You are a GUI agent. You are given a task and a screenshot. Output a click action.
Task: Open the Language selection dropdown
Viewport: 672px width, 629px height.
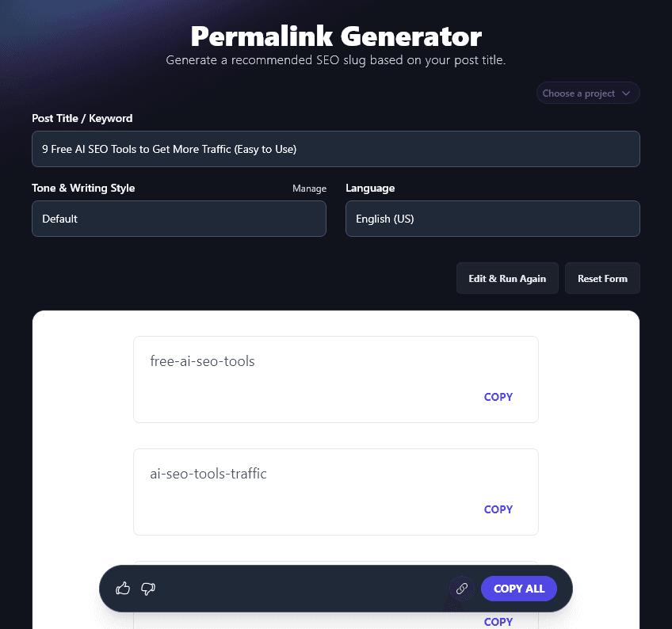click(492, 219)
